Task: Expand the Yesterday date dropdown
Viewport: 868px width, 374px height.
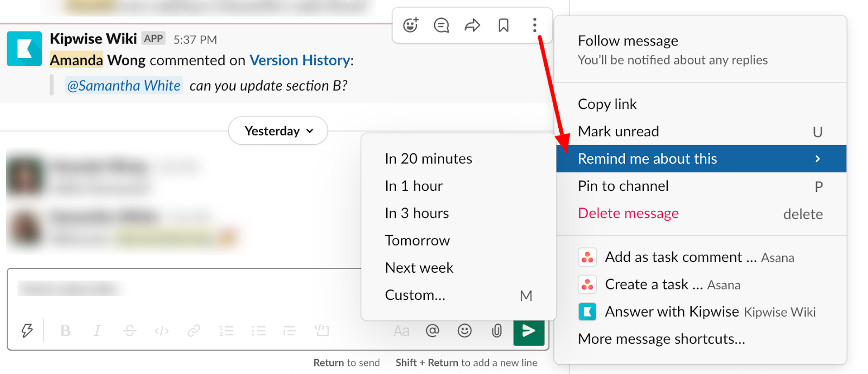Action: click(x=278, y=131)
